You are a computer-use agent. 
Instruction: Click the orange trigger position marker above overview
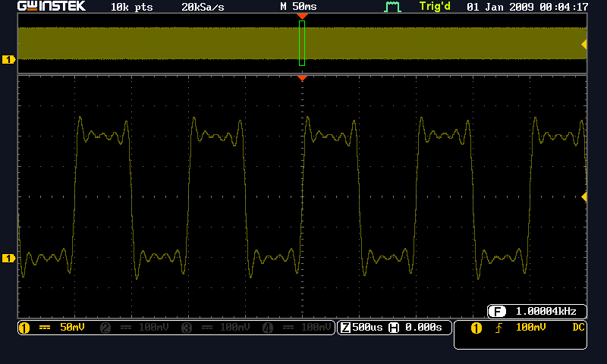click(x=302, y=16)
